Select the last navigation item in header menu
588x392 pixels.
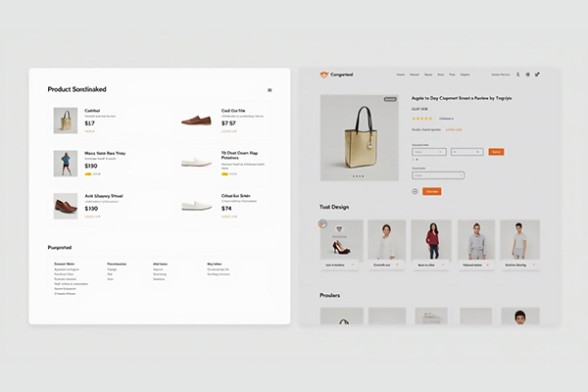point(465,74)
